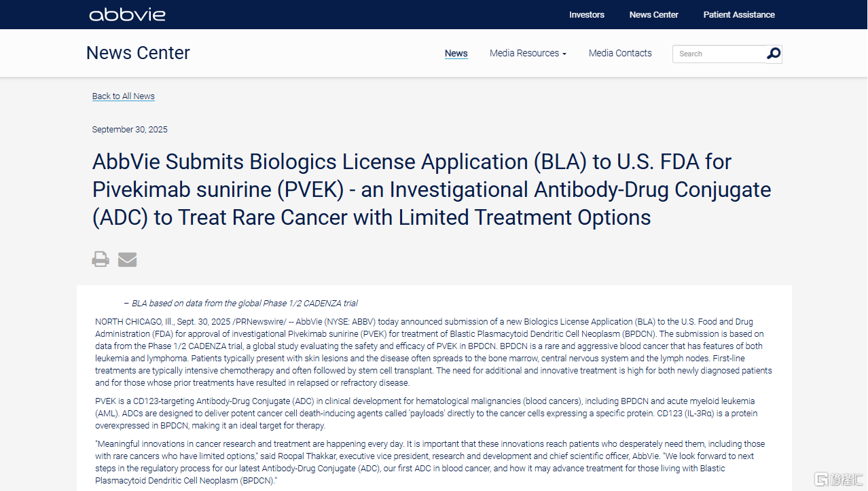Click the paragraph starting PVEK is a CD123-targeting

pos(426,413)
